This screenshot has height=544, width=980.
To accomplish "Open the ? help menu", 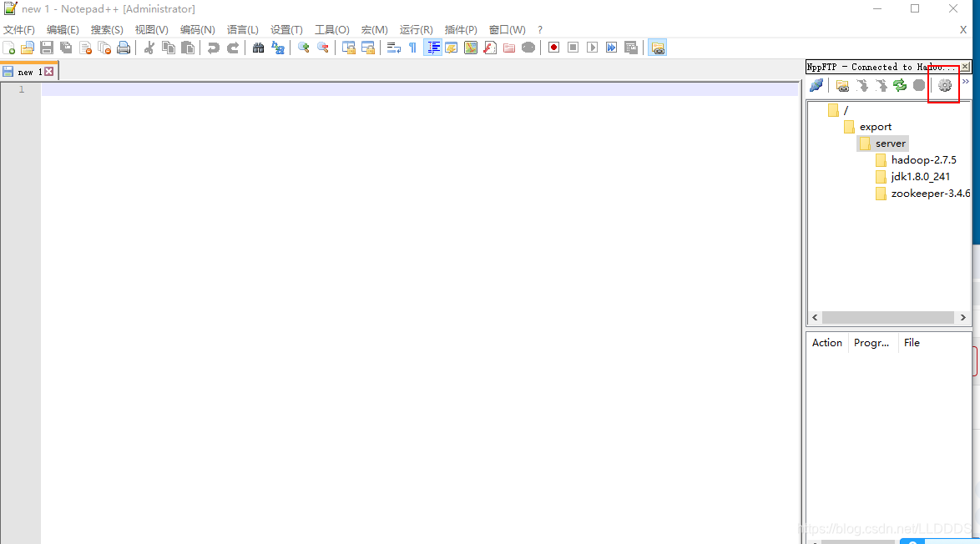I will (540, 29).
